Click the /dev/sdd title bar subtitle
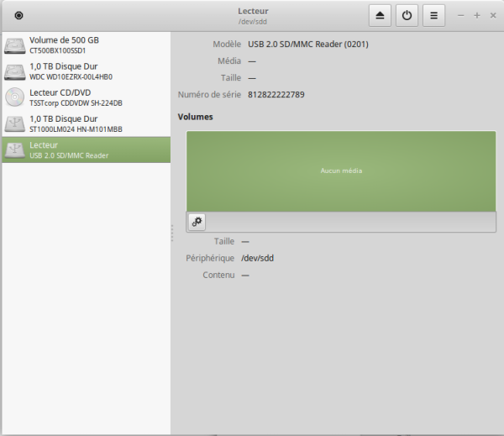 click(253, 22)
